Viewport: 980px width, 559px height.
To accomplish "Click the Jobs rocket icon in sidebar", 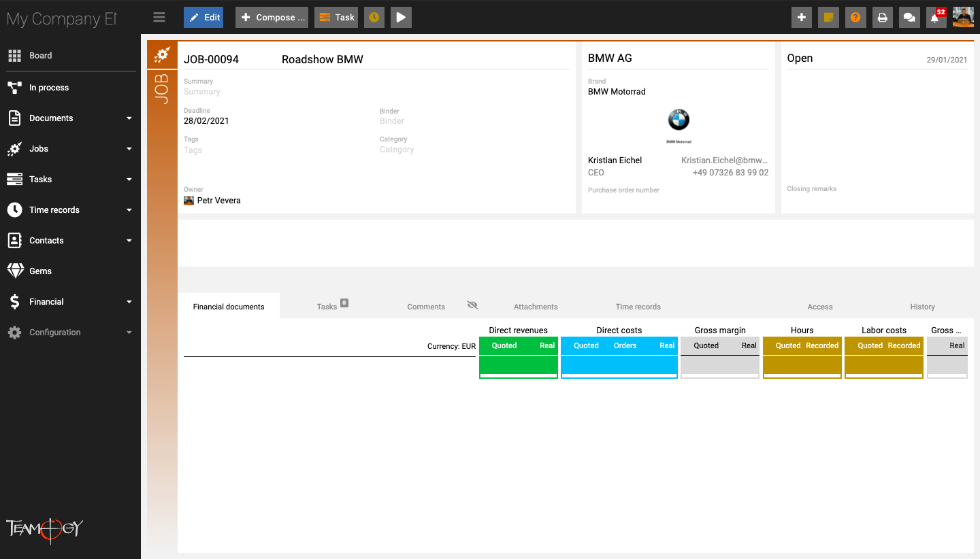I will pos(15,149).
